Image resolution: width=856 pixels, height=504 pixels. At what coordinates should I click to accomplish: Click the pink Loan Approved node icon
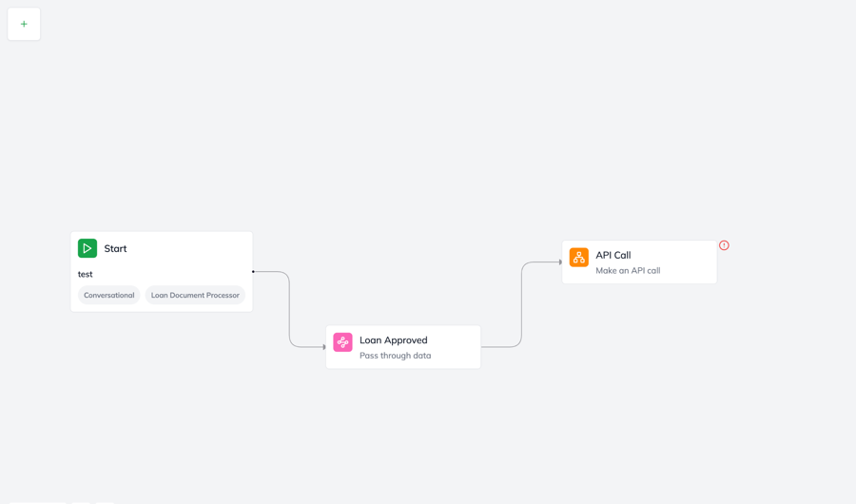[x=342, y=342]
